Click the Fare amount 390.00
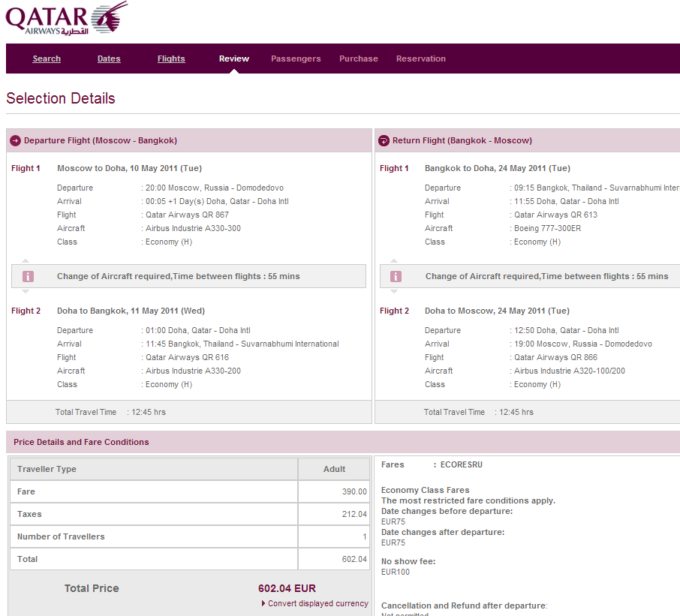The height and width of the screenshot is (616, 680). tap(354, 491)
